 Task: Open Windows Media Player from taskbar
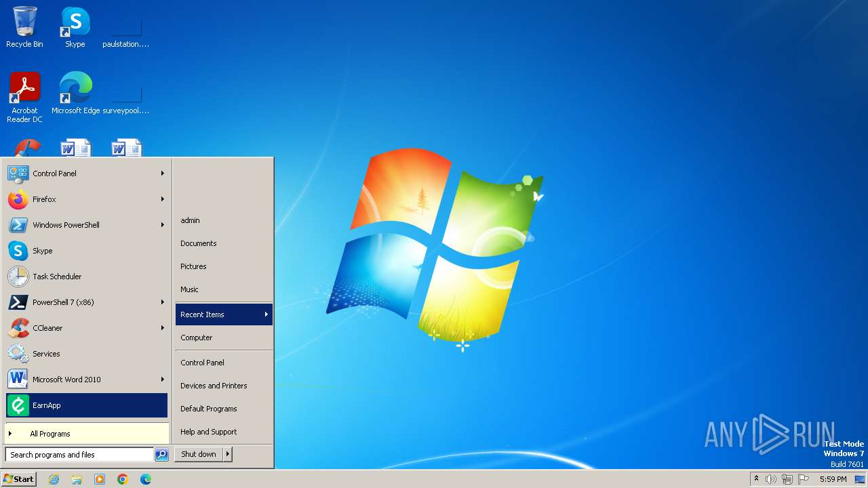point(100,479)
